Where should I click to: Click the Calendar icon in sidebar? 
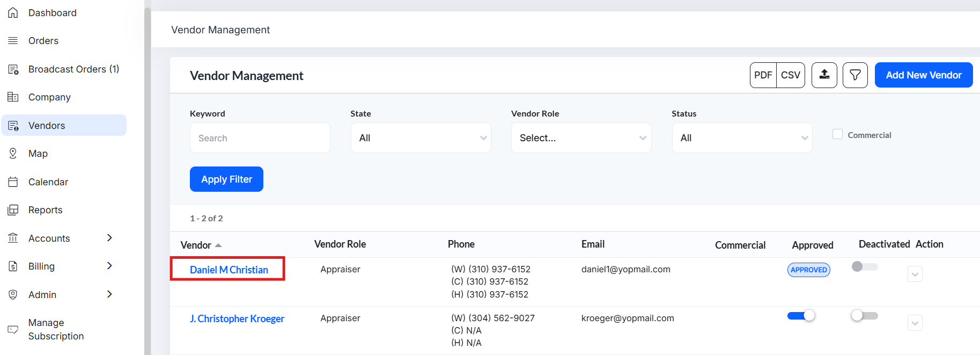13,182
